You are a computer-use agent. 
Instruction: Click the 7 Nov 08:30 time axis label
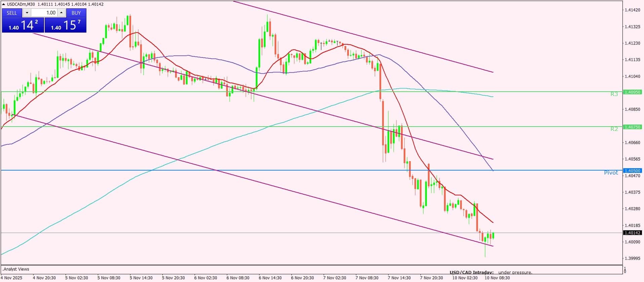click(367, 278)
